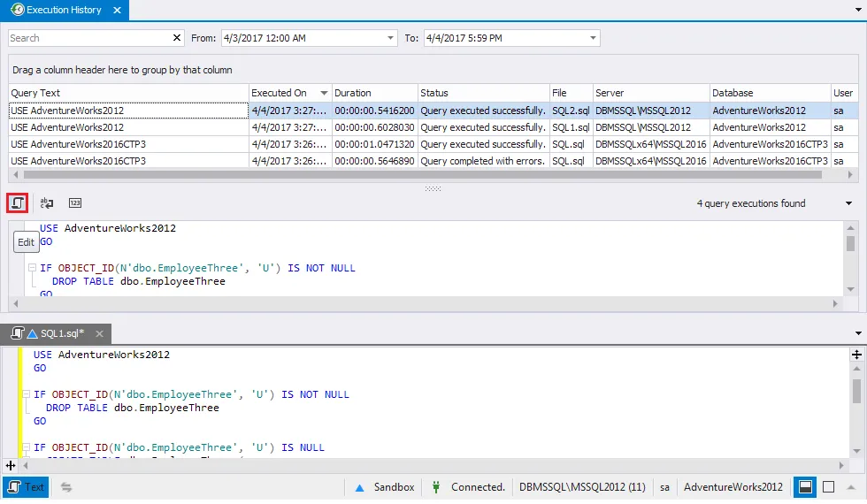This screenshot has width=867, height=504.
Task: Click the green Connected plug icon
Action: point(436,487)
